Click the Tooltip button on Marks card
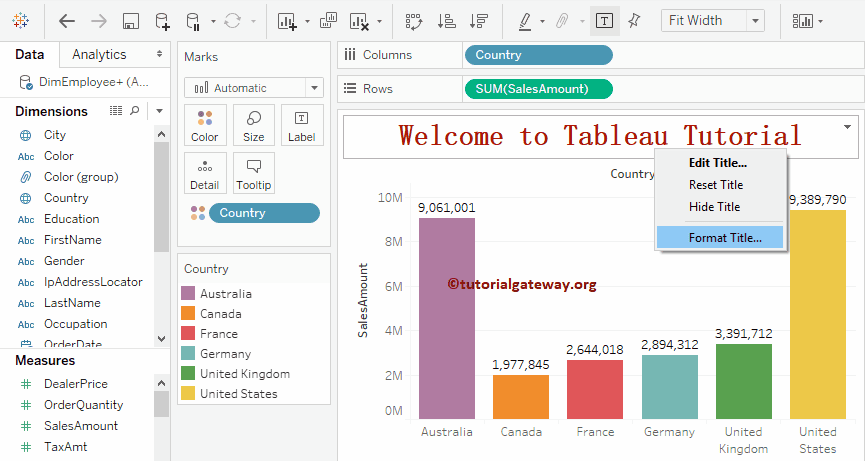Screen dimensions: 865x461 254,174
